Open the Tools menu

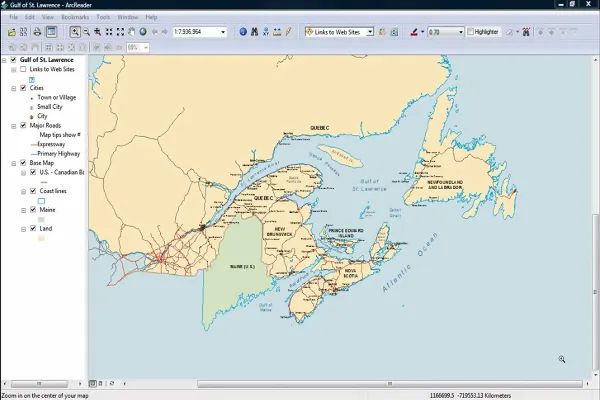[103, 17]
